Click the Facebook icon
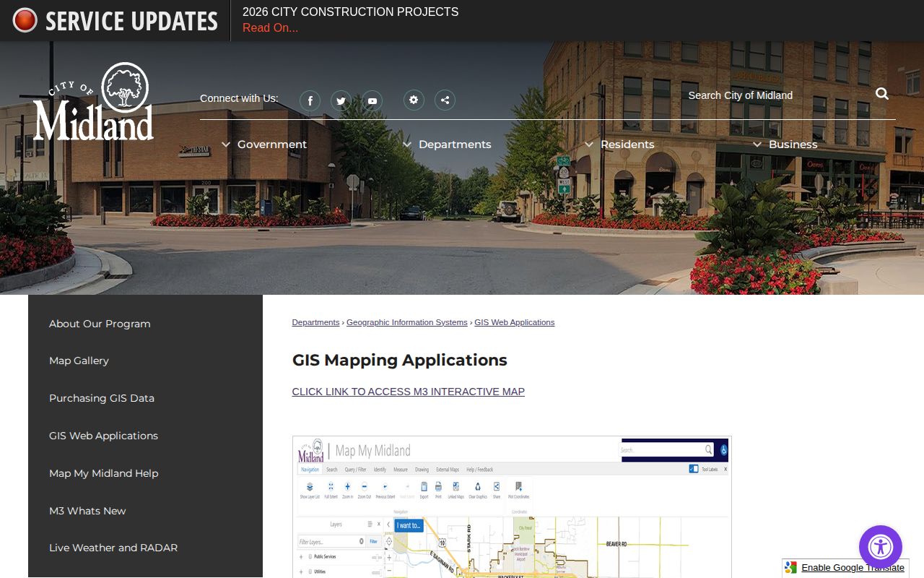 [310, 100]
